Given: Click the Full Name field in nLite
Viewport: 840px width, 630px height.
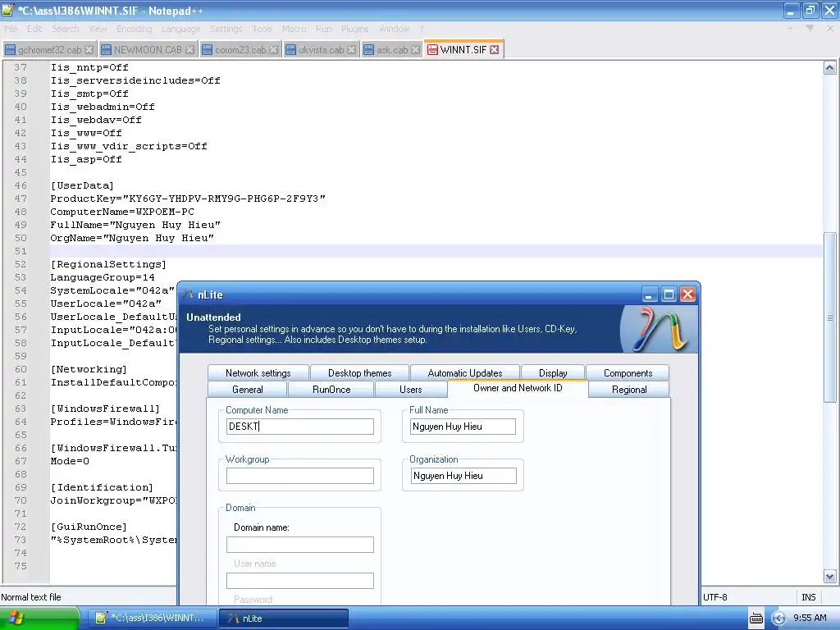Looking at the screenshot, I should coord(463,427).
